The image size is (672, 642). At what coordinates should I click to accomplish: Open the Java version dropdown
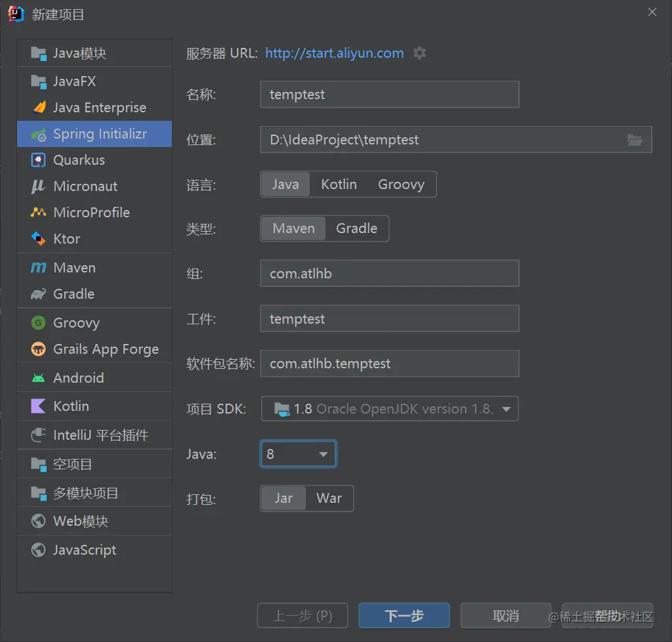(299, 454)
